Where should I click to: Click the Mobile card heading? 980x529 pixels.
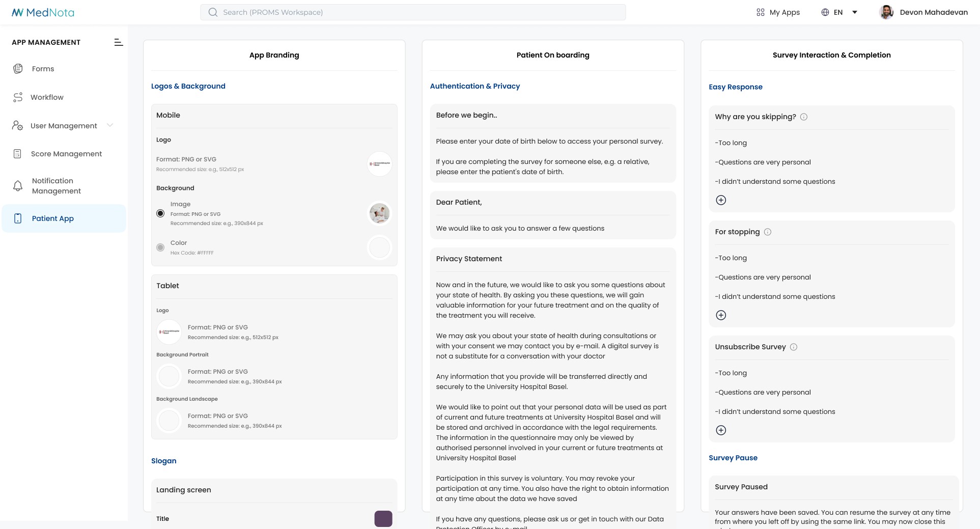pos(168,115)
